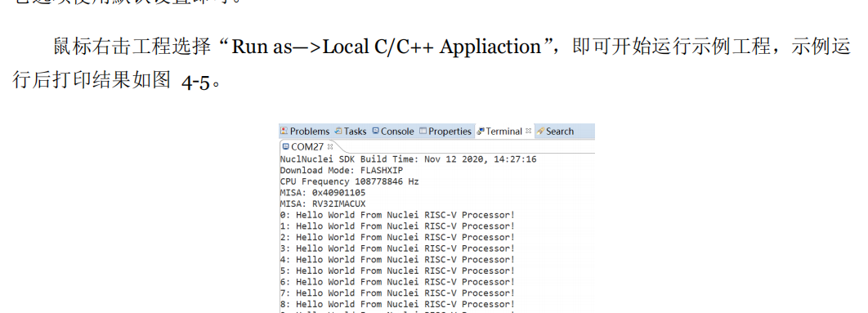The width and height of the screenshot is (868, 313).
Task: Click the Nuclei SDK Build Time line
Action: [x=408, y=159]
